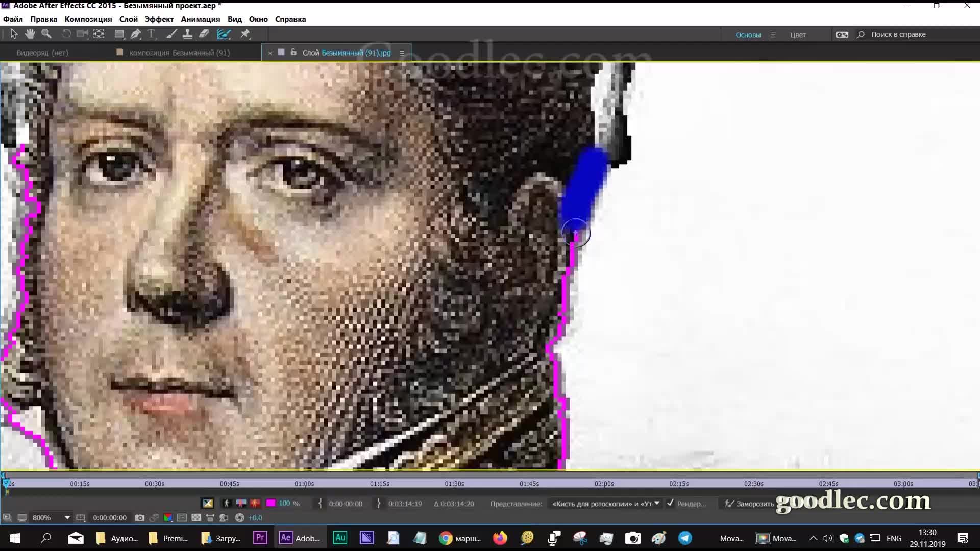Toggle the transparency grid
Image resolution: width=980 pixels, height=551 pixels.
(196, 518)
